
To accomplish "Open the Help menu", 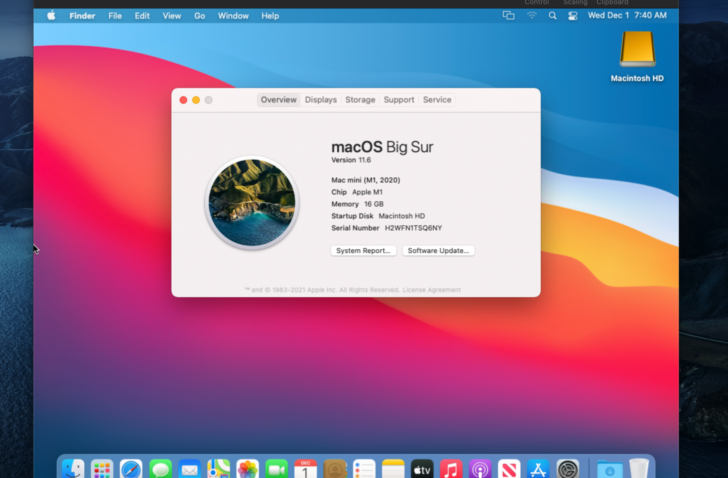I will pos(270,16).
